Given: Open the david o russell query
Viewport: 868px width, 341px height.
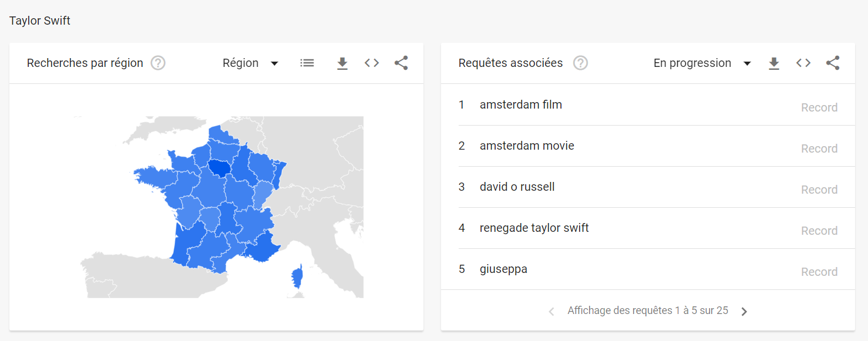Looking at the screenshot, I should tap(517, 187).
